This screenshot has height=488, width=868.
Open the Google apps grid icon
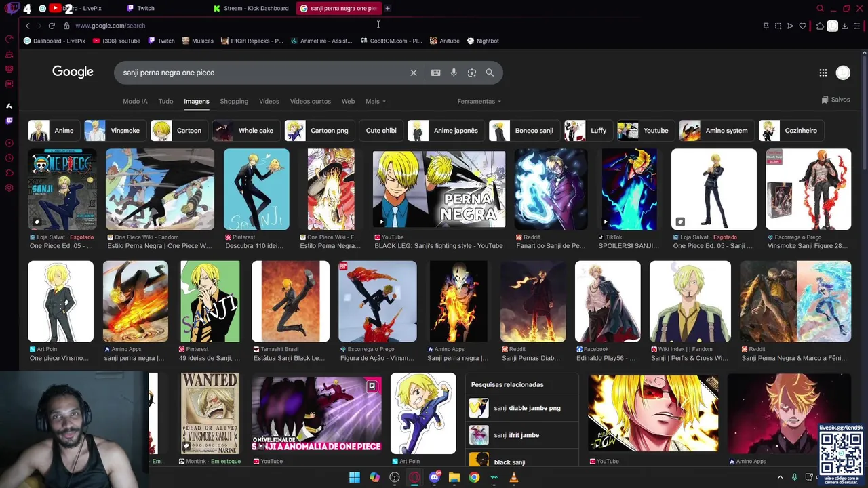point(823,73)
